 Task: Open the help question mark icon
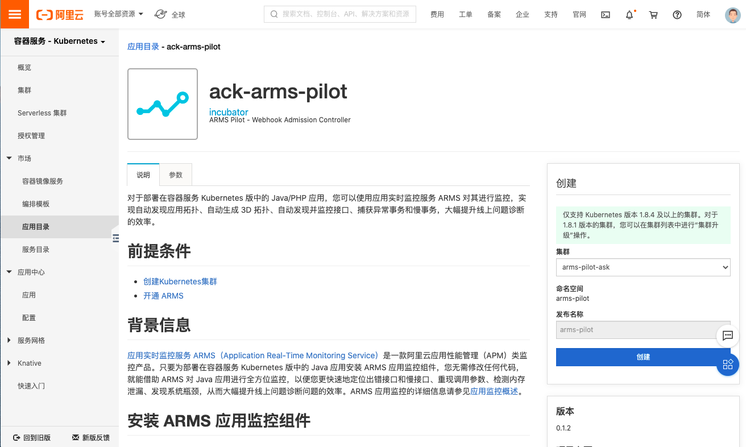coord(677,15)
